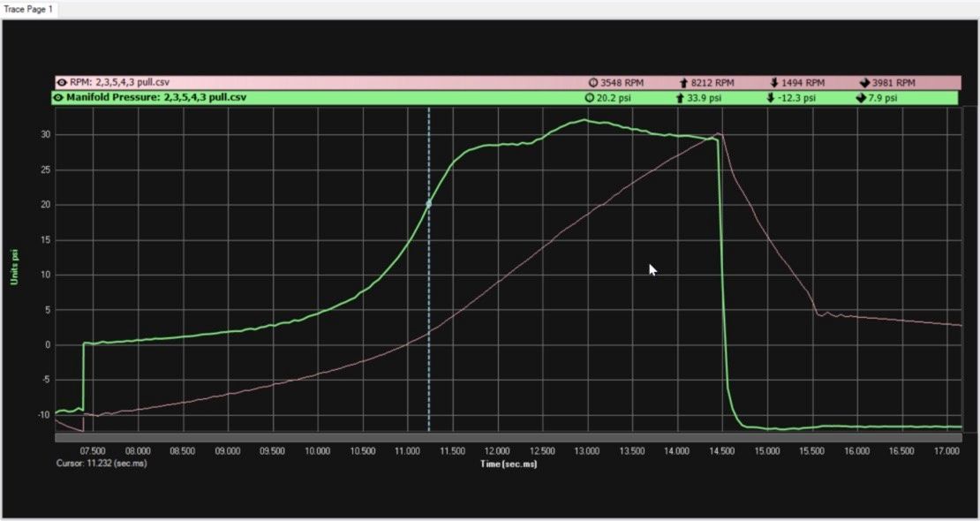980x521 pixels.
Task: Click Manifold Pressure average arrow icon
Action: 860,98
